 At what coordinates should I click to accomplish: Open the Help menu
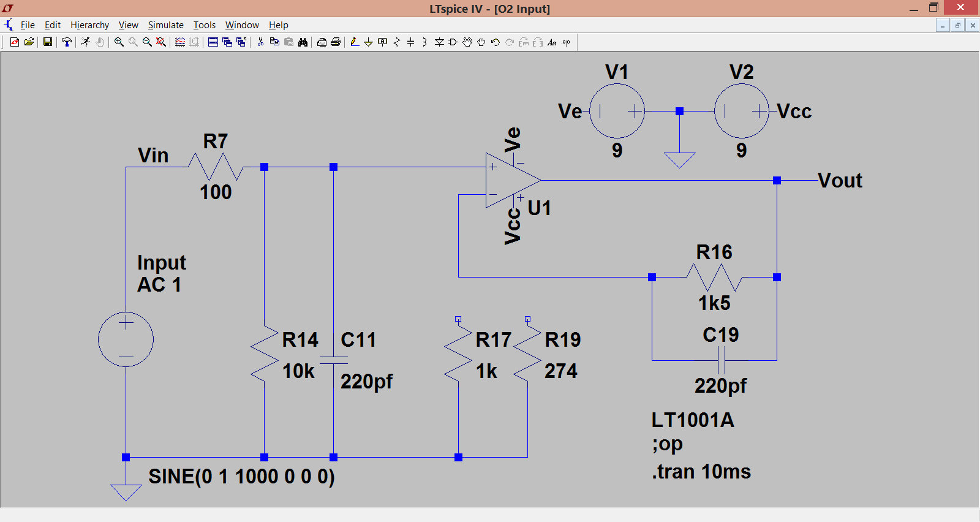279,25
